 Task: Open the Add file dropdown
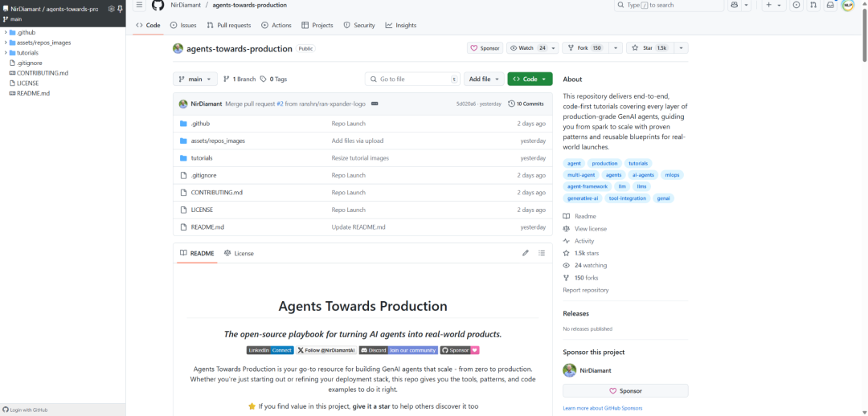[x=484, y=80]
